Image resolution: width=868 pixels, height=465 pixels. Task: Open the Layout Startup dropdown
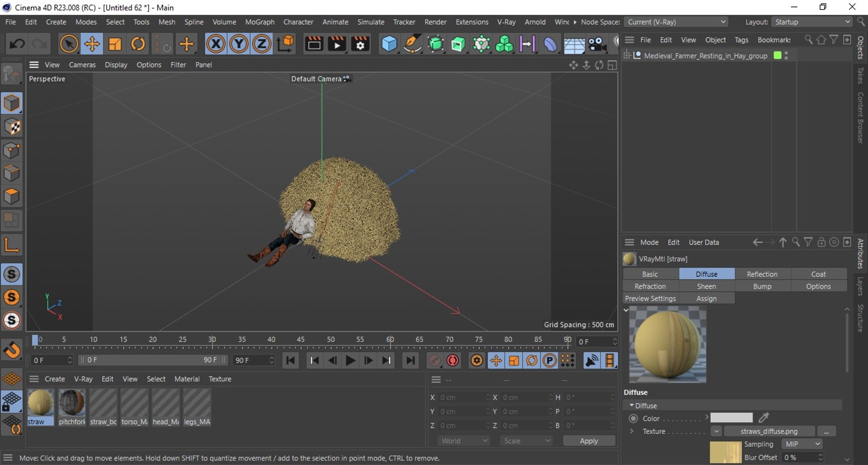coord(812,22)
